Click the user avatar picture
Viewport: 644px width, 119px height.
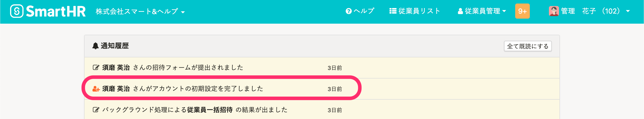(x=554, y=11)
